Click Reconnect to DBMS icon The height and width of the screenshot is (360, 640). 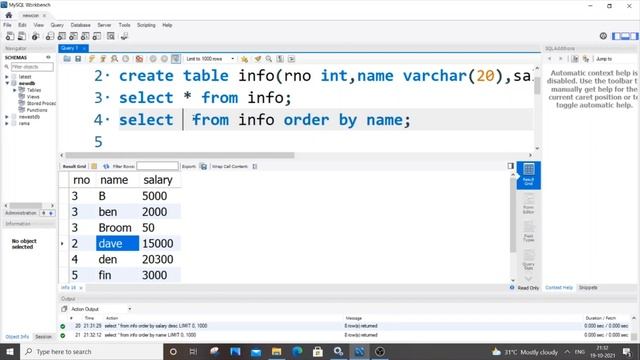point(124,36)
